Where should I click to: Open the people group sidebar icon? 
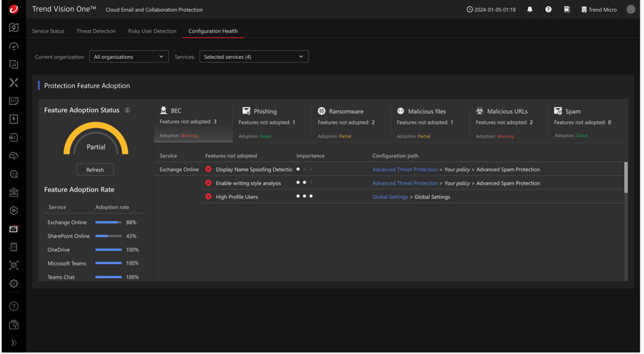click(x=14, y=192)
